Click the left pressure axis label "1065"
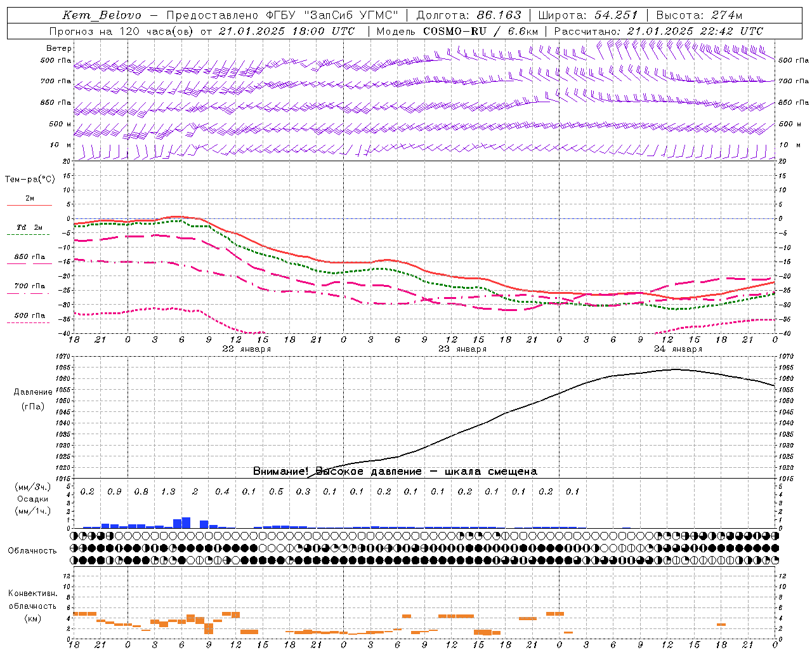The width and height of the screenshot is (812, 650). tap(64, 368)
